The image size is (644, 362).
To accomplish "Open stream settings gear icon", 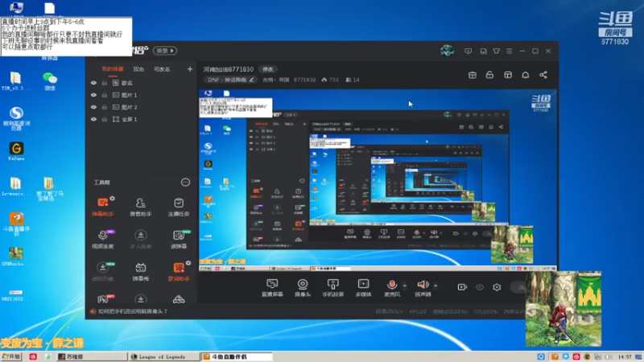I will 497,287.
